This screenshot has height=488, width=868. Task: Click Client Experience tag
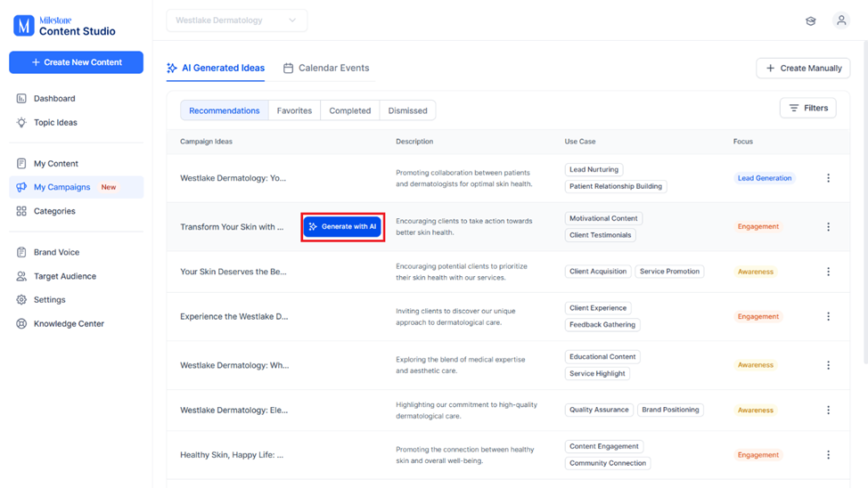tap(598, 308)
